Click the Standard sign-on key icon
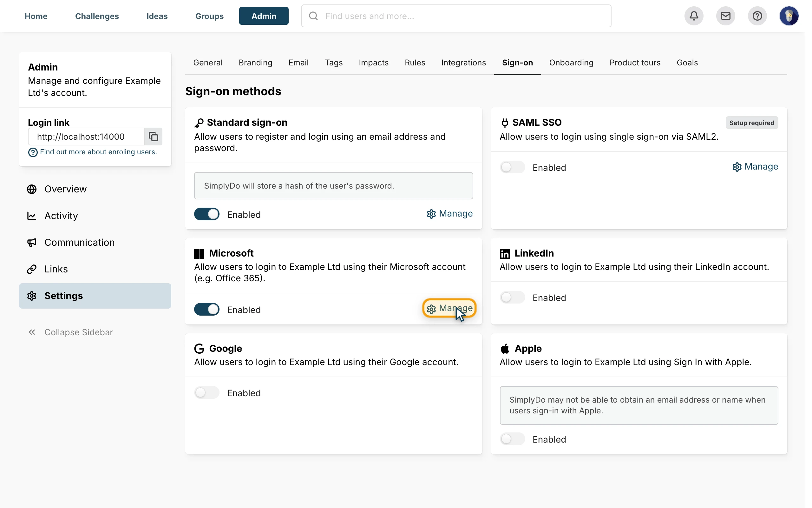 (x=199, y=123)
